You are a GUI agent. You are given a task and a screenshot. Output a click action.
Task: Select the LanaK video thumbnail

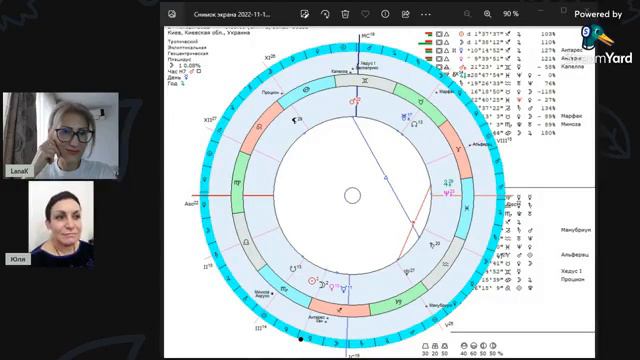tap(61, 135)
